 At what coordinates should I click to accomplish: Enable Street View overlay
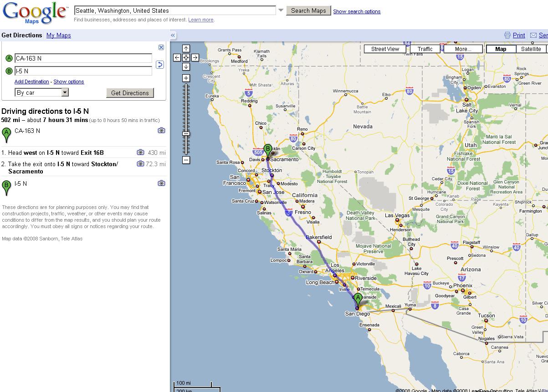click(x=385, y=49)
